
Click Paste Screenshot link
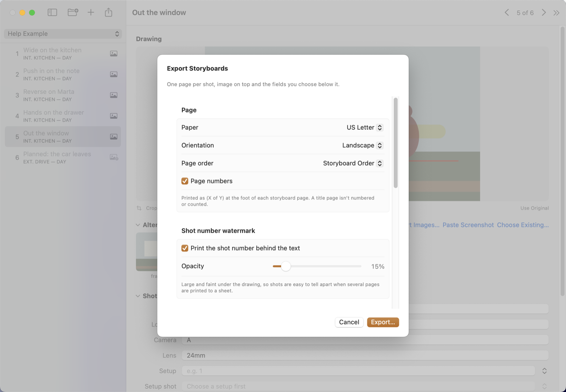coord(468,225)
